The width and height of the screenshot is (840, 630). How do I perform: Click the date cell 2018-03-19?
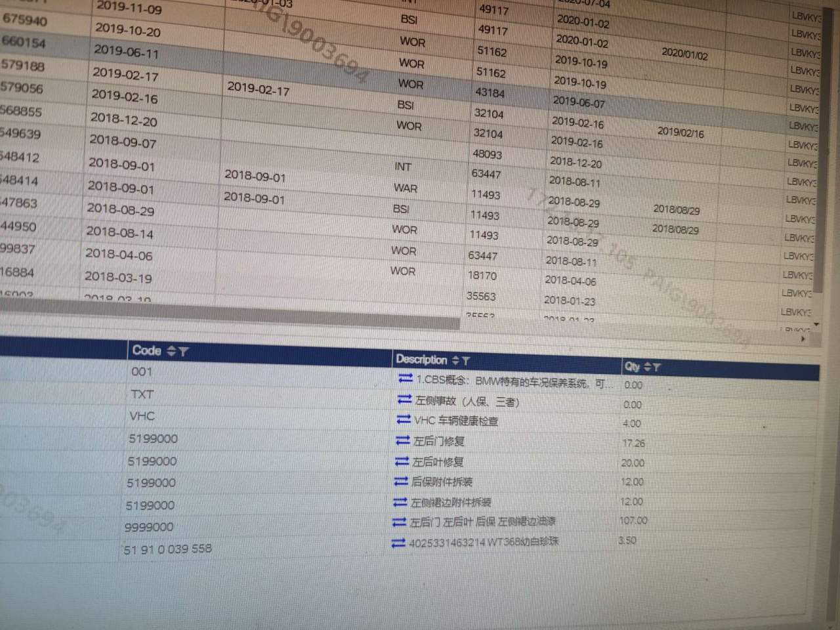point(118,278)
